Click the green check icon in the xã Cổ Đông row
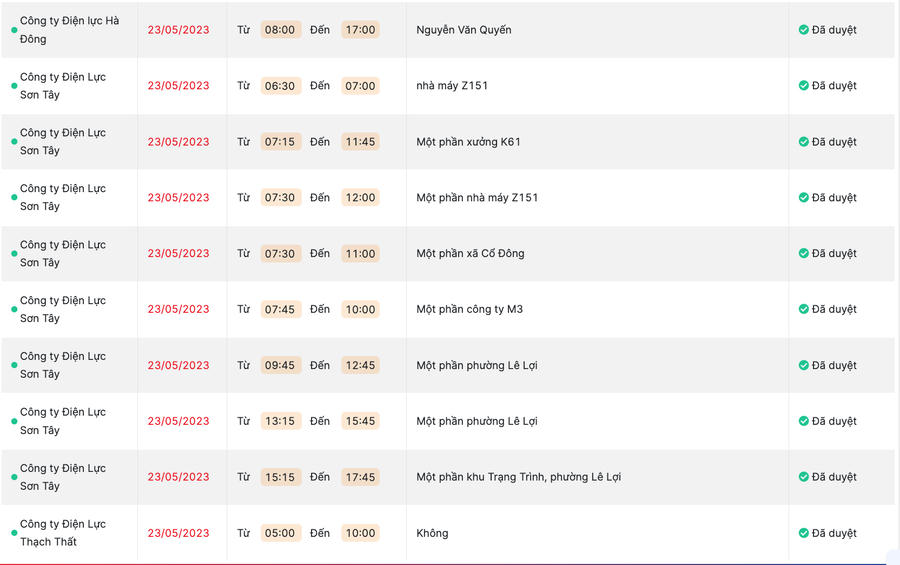The height and width of the screenshot is (565, 900). tap(804, 254)
